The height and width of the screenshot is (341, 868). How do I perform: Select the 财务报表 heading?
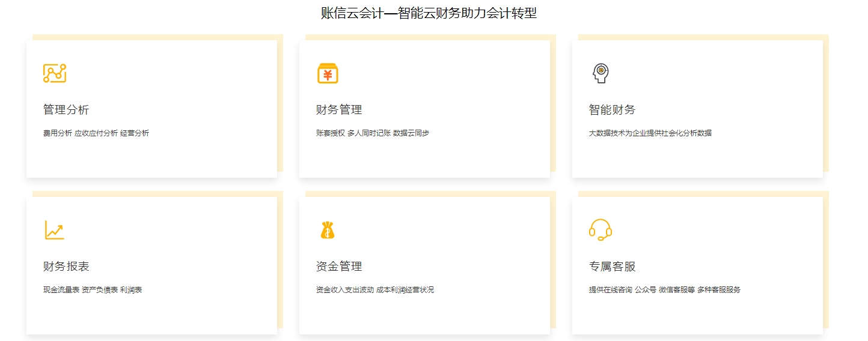point(66,267)
